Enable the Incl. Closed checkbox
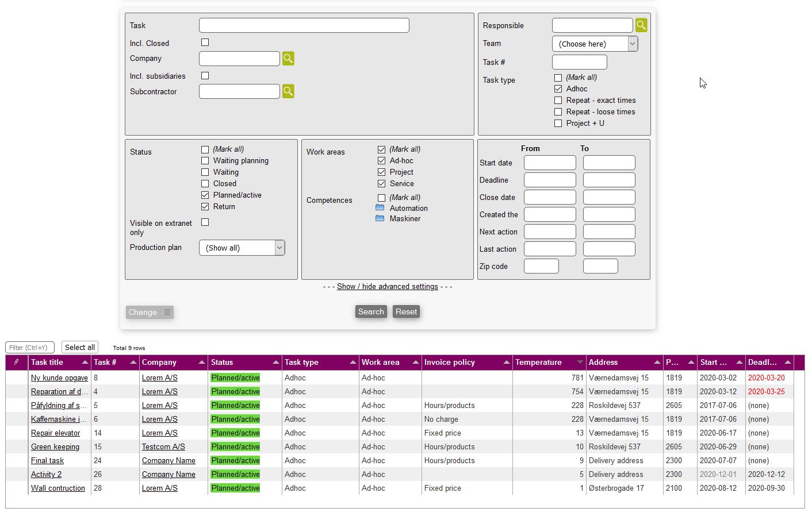 (205, 43)
